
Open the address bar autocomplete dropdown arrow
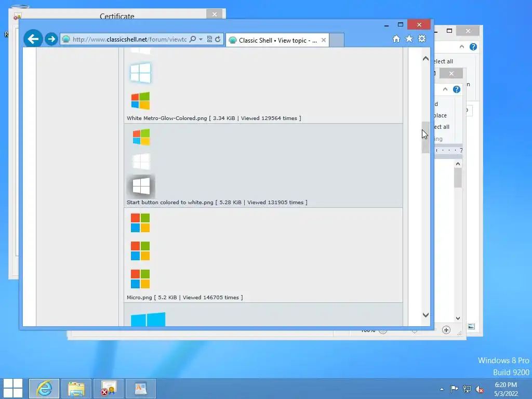201,39
